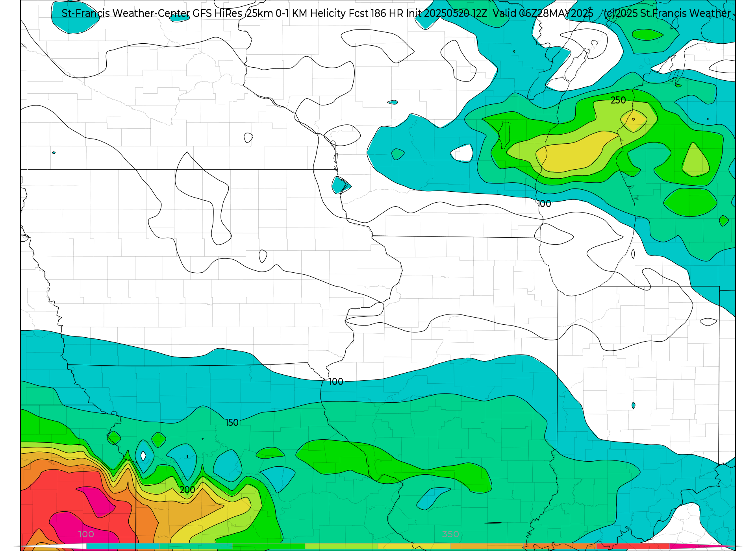This screenshot has width=756, height=551.
Task: Select the cyan segment of the colorbar
Action: click(122, 546)
